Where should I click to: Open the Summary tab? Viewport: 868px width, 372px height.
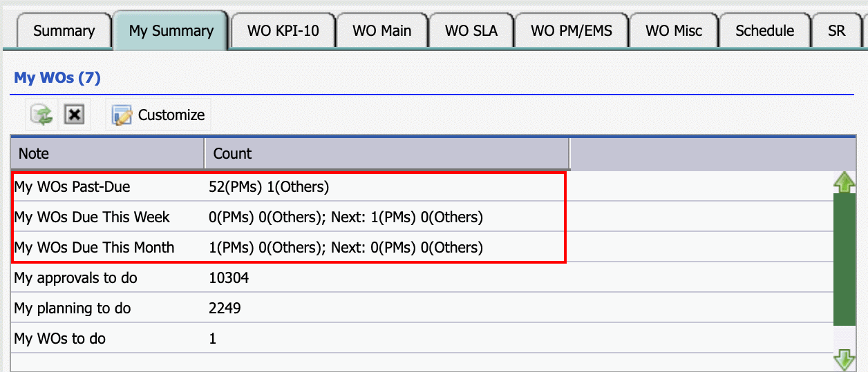[64, 31]
